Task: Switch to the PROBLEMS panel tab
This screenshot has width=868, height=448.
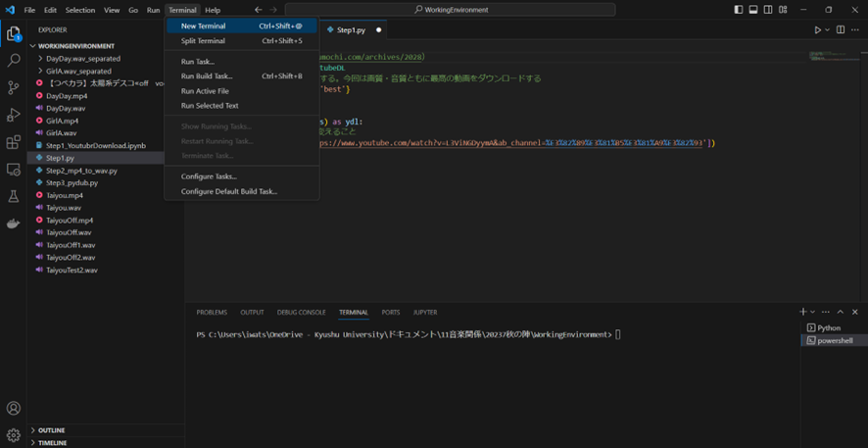Action: point(212,313)
